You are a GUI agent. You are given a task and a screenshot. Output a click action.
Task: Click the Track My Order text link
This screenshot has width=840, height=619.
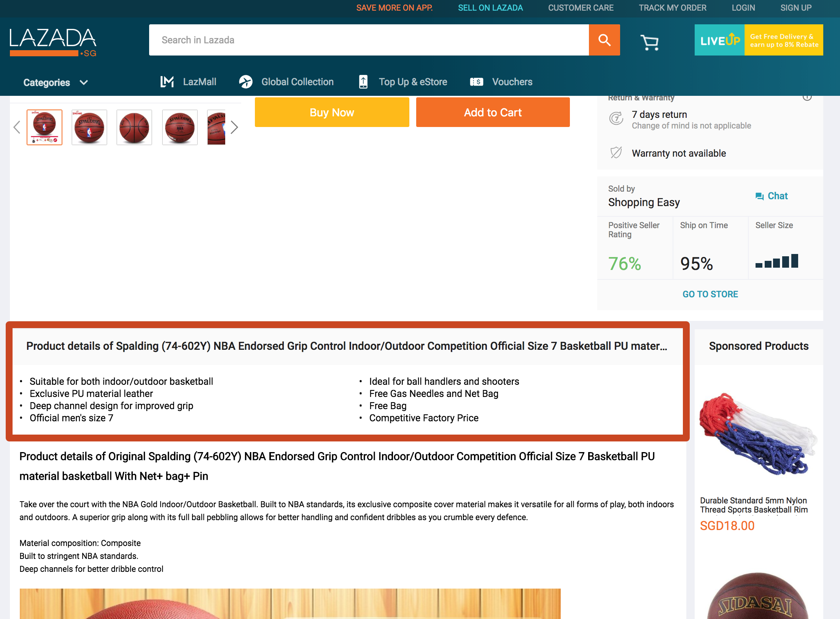pyautogui.click(x=671, y=8)
